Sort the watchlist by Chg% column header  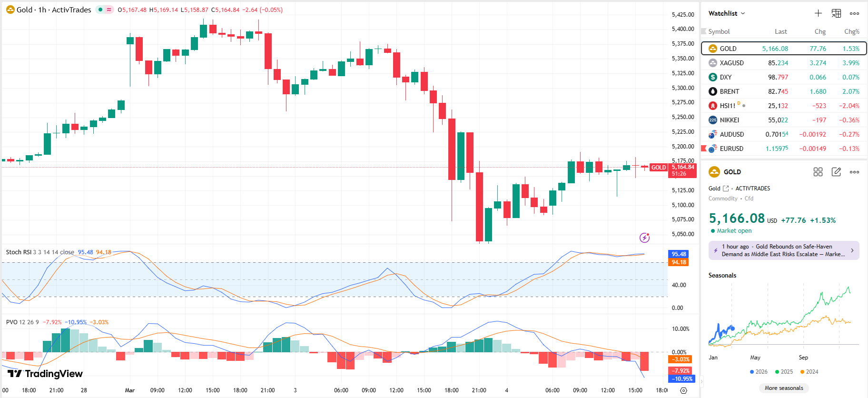click(x=851, y=31)
